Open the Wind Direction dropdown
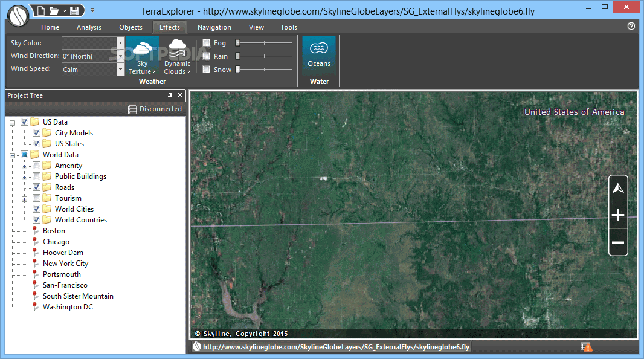Image resolution: width=644 pixels, height=359 pixels. coord(120,56)
